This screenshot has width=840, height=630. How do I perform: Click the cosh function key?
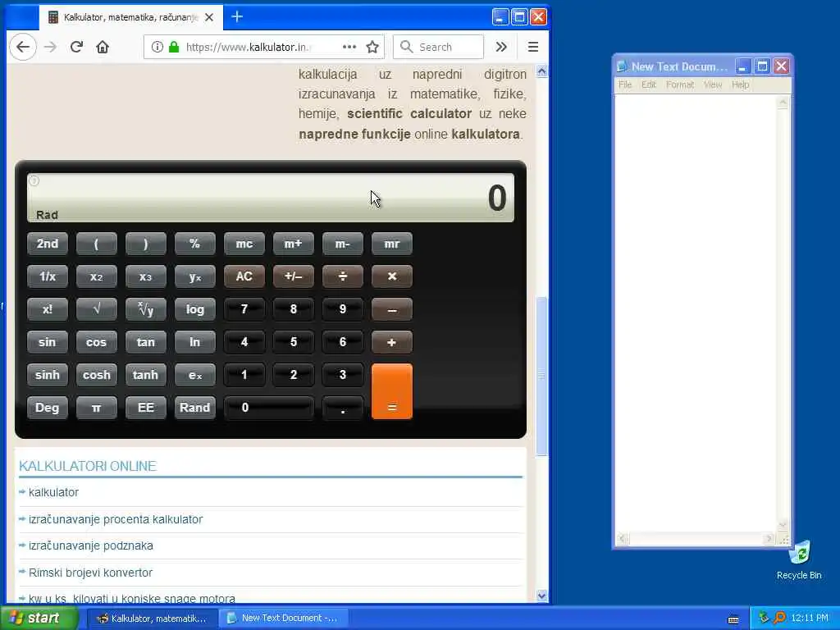pos(97,375)
